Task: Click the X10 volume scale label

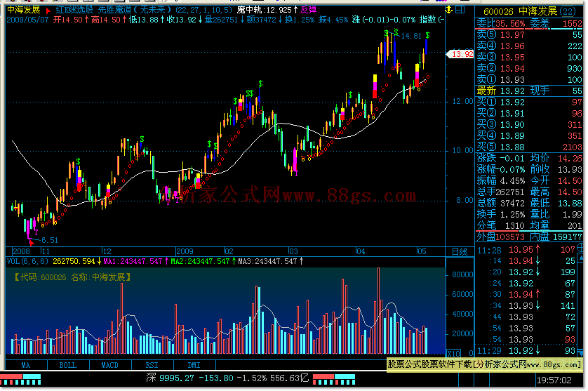Action: 454,353
